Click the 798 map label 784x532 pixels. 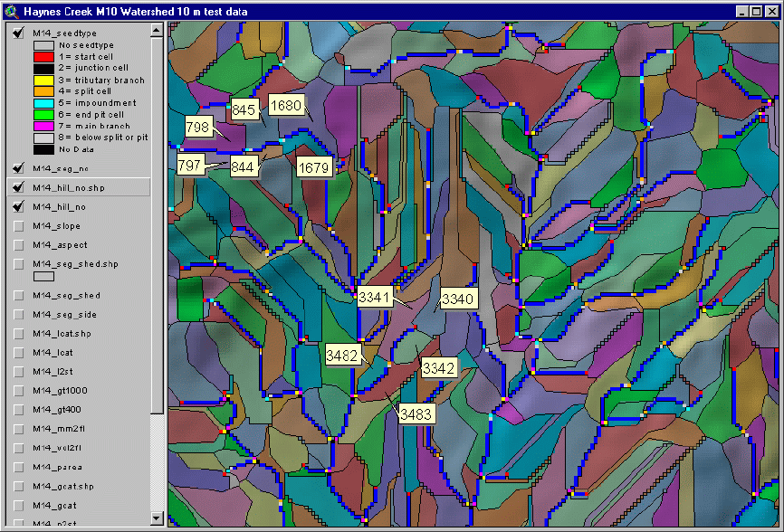[x=198, y=127]
